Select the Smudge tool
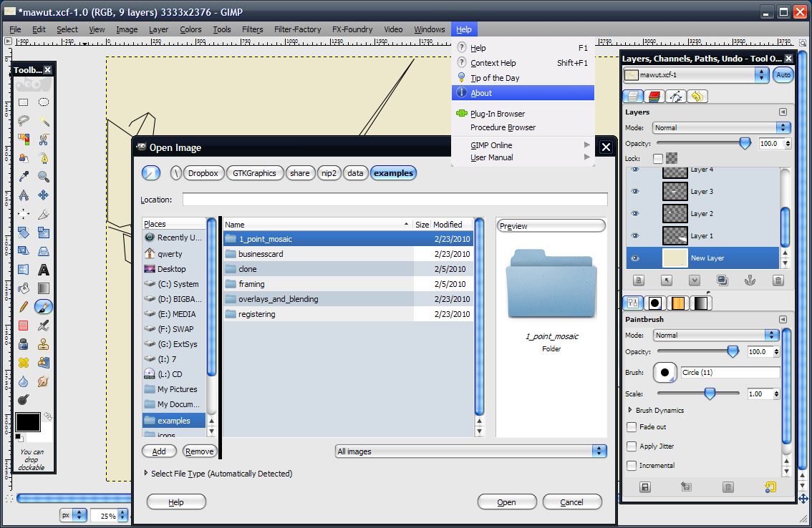Image resolution: width=812 pixels, height=528 pixels. click(44, 381)
